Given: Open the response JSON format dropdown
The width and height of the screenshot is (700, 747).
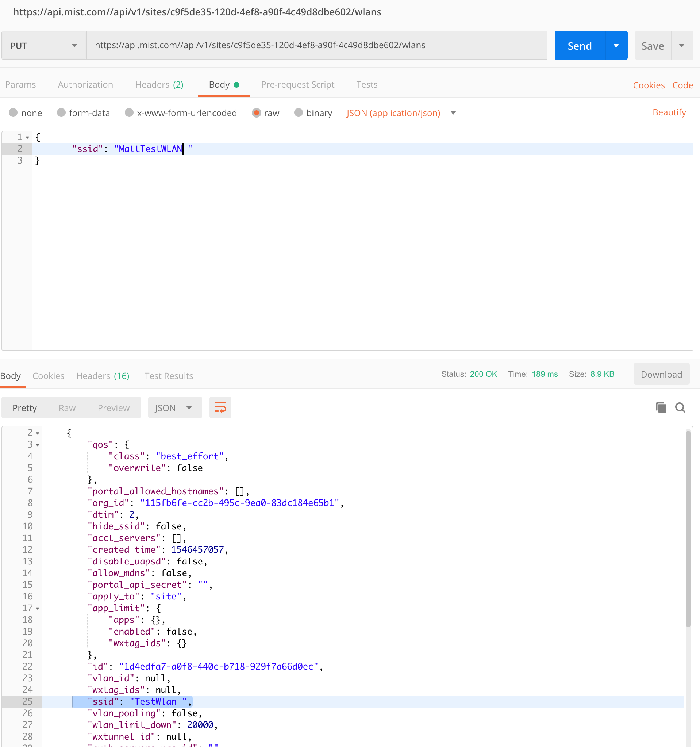Looking at the screenshot, I should [x=174, y=408].
